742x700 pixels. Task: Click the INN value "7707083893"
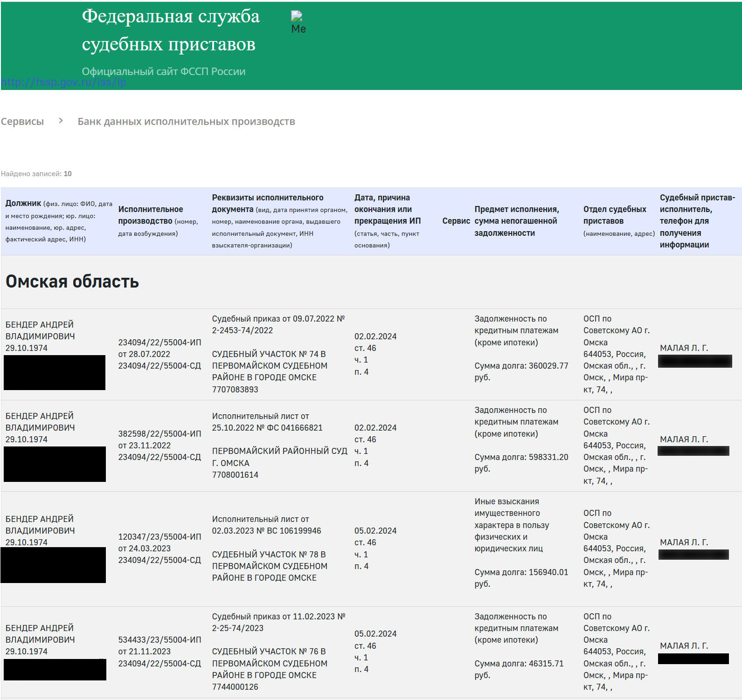coord(235,390)
